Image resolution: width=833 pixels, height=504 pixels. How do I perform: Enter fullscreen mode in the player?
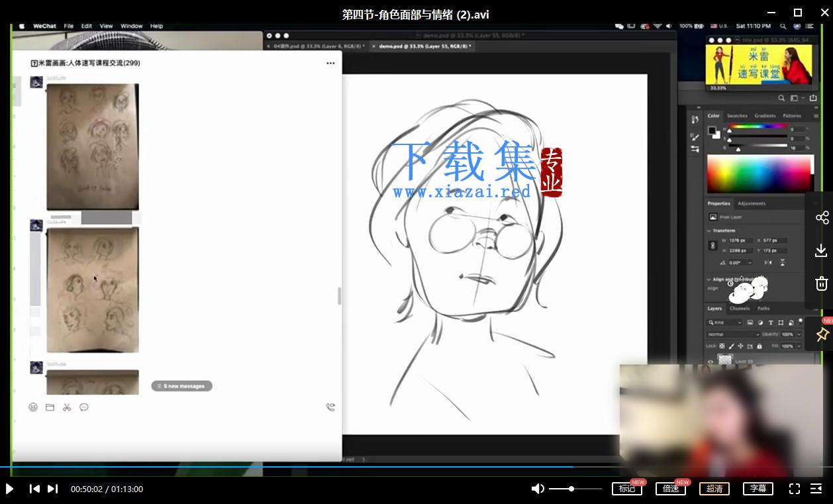pyautogui.click(x=795, y=489)
